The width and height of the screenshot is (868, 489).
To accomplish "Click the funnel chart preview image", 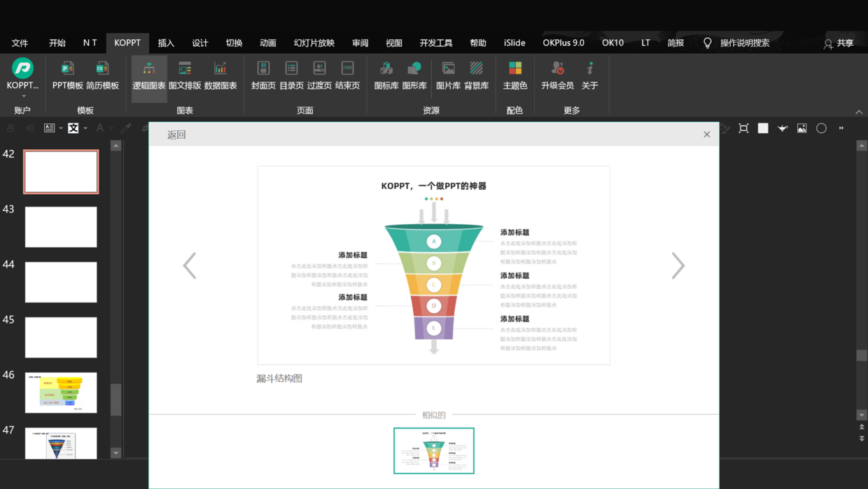I will click(x=434, y=266).
